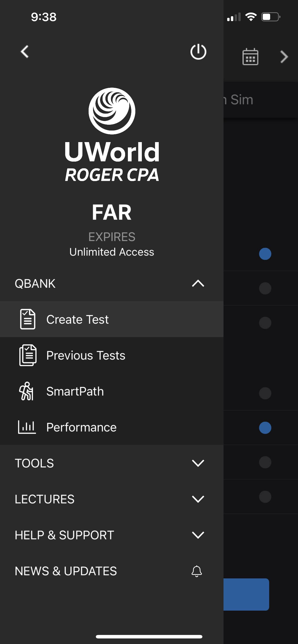Tap the Performance bar chart icon

coord(27,427)
